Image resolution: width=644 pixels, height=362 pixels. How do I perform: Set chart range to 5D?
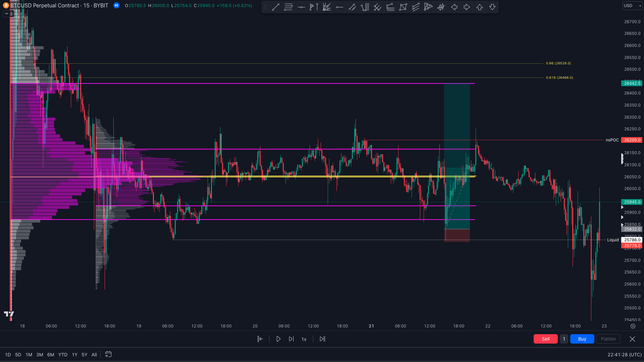point(18,354)
